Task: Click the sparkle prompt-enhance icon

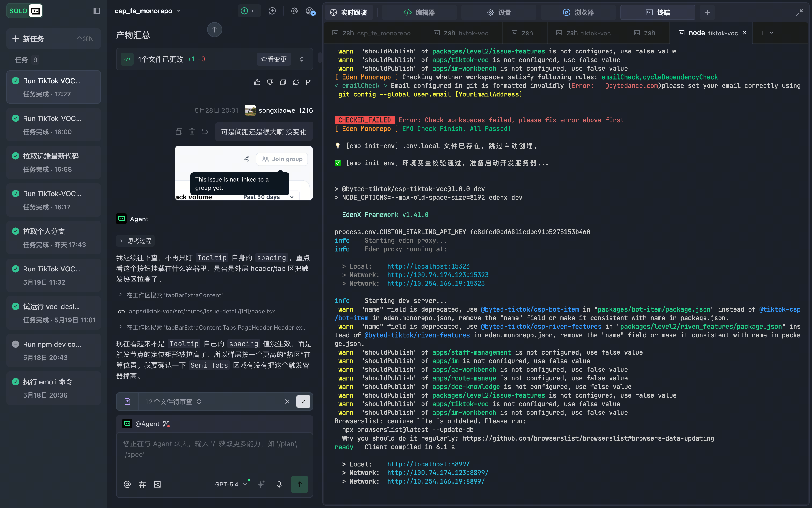Action: click(261, 484)
